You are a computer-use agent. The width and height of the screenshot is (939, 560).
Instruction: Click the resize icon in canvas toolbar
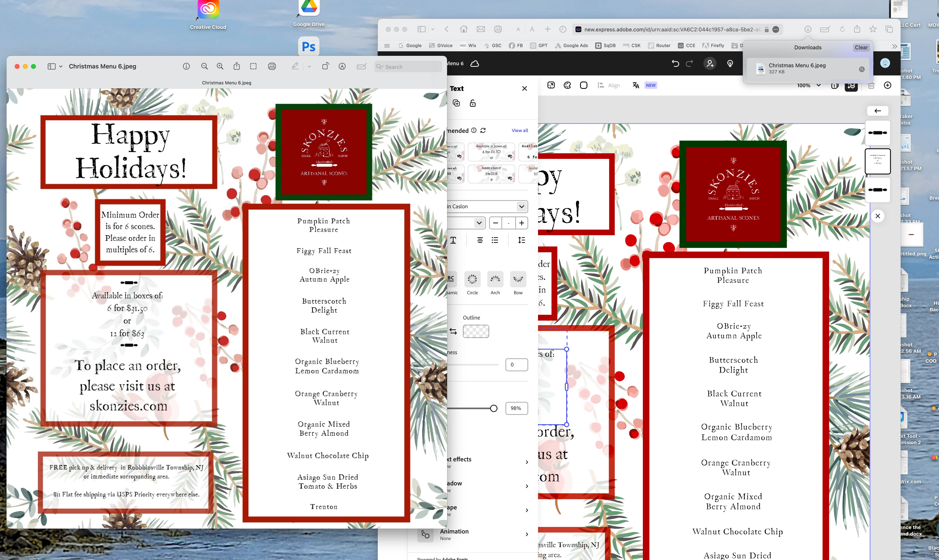(551, 85)
